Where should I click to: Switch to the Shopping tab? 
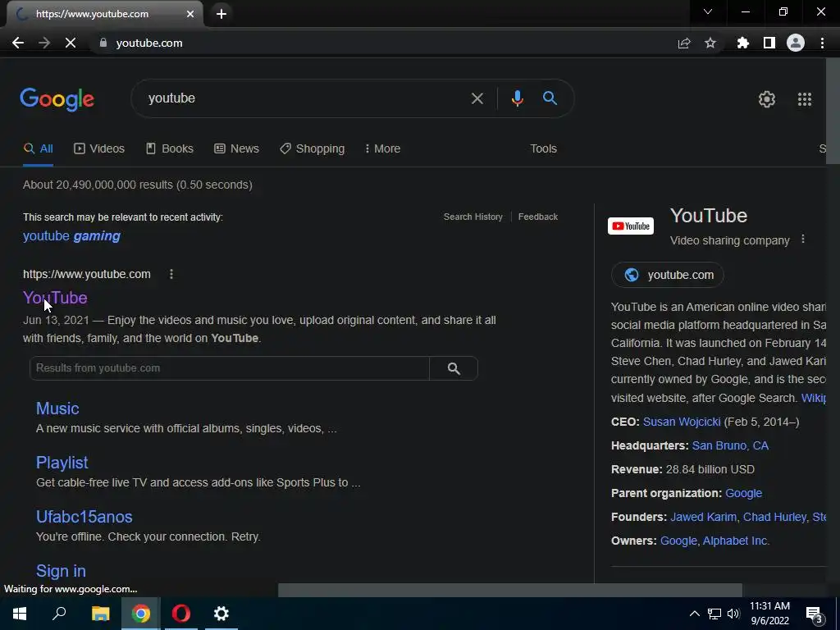(313, 148)
